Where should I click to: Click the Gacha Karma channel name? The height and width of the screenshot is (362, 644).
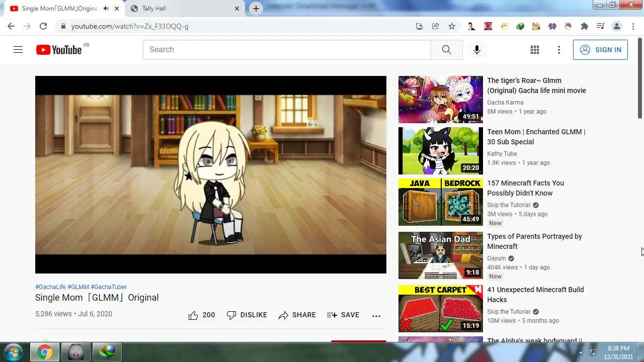[505, 103]
